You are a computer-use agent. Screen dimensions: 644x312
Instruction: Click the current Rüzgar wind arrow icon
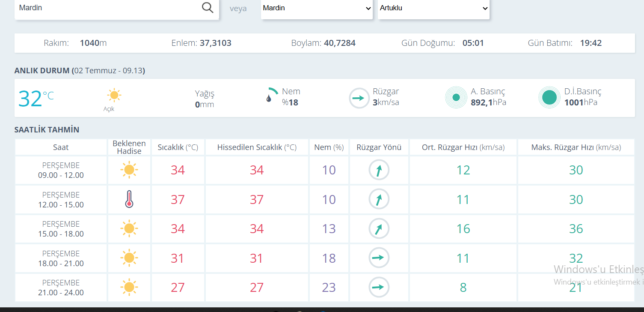click(x=359, y=98)
